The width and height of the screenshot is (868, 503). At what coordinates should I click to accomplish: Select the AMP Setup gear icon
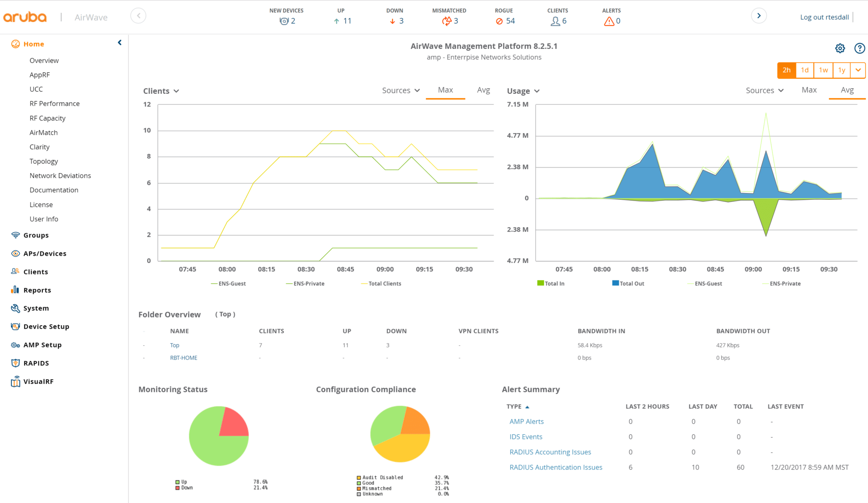pyautogui.click(x=15, y=345)
